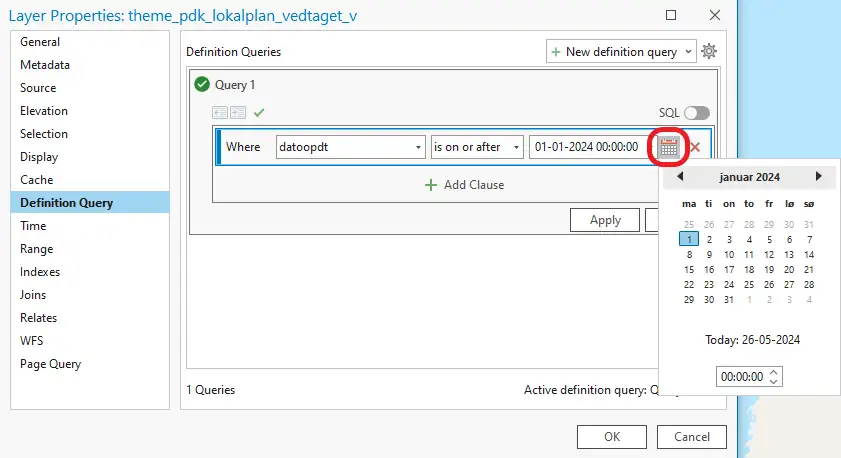841x458 pixels.
Task: Click the green verify expression checkmark
Action: point(259,113)
